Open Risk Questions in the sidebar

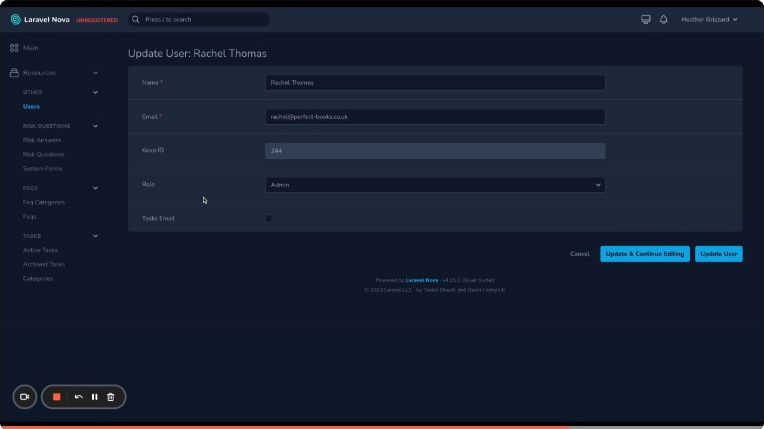pos(43,154)
